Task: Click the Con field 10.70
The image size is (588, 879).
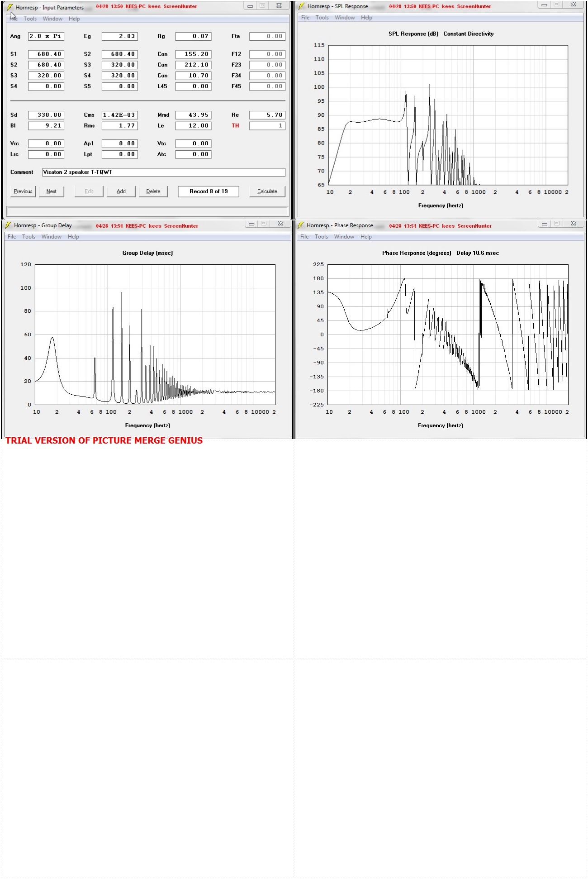Action: [193, 76]
